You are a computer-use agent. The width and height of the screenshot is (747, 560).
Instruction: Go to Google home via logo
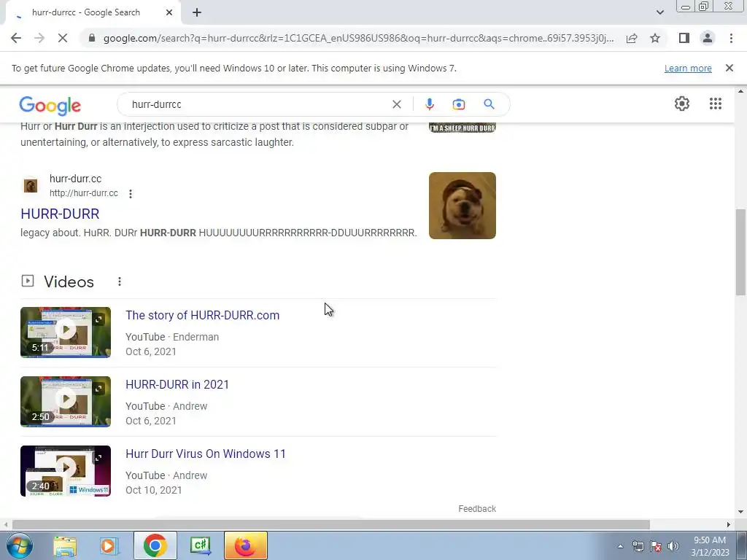pos(50,105)
